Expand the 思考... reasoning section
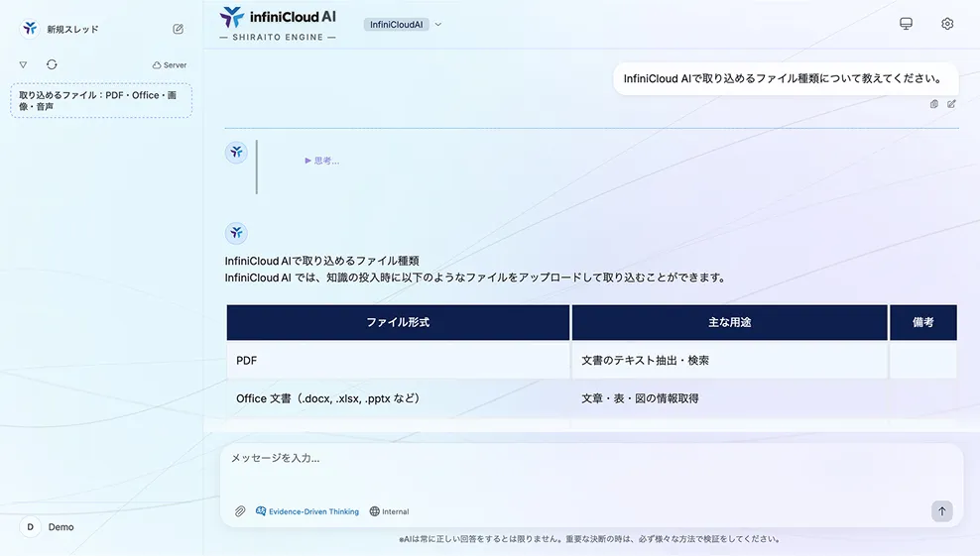Screen dimensions: 980x556 click(x=322, y=161)
